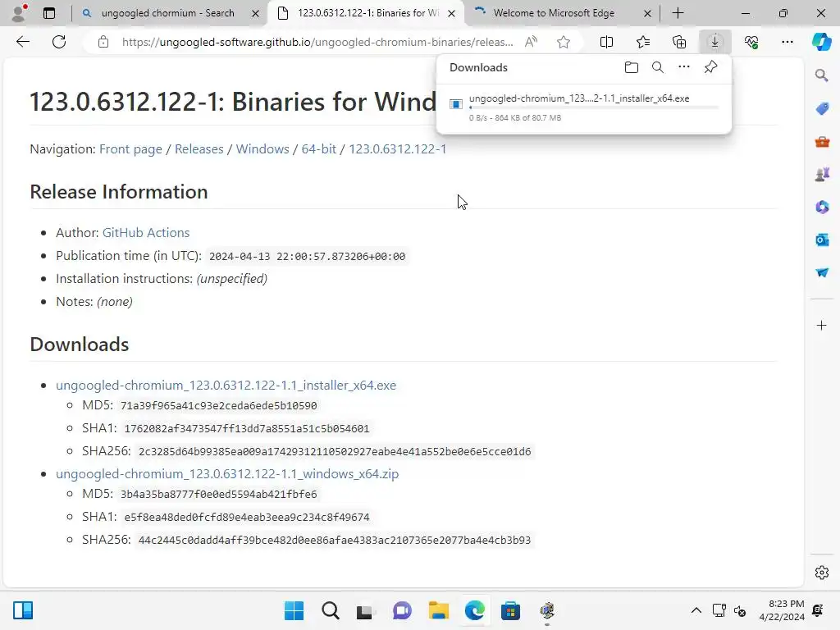The height and width of the screenshot is (630, 840).
Task: Toggle the Downloads toolbar button
Action: 714,42
